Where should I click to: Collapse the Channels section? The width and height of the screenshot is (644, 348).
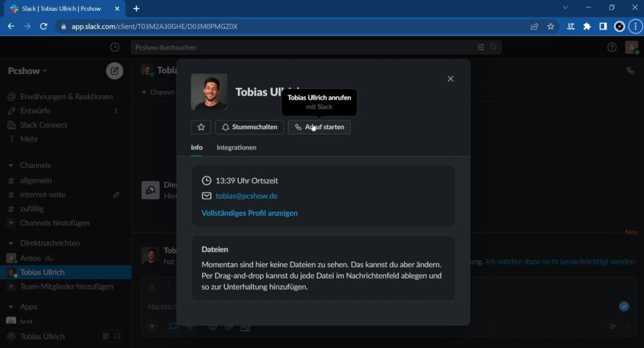(11, 165)
